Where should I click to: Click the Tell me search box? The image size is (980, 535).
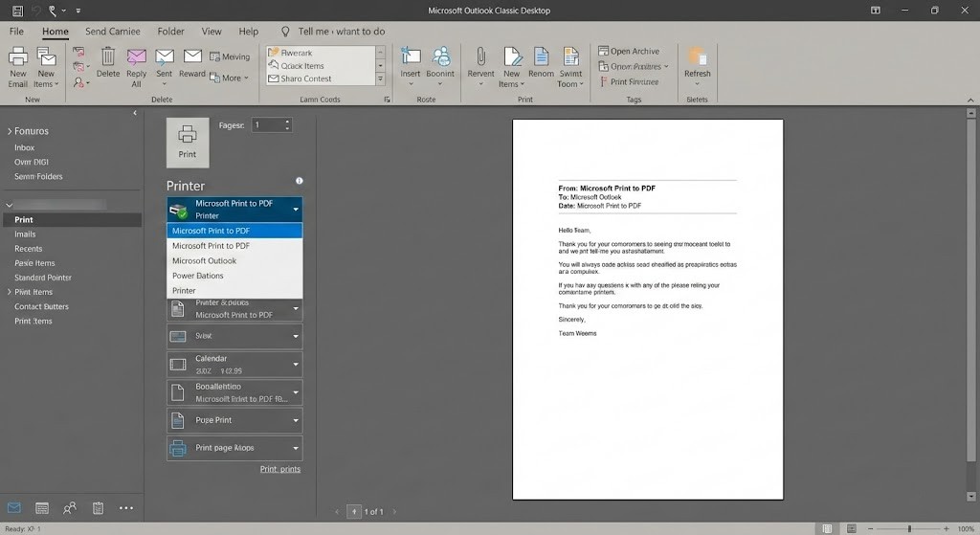point(334,32)
